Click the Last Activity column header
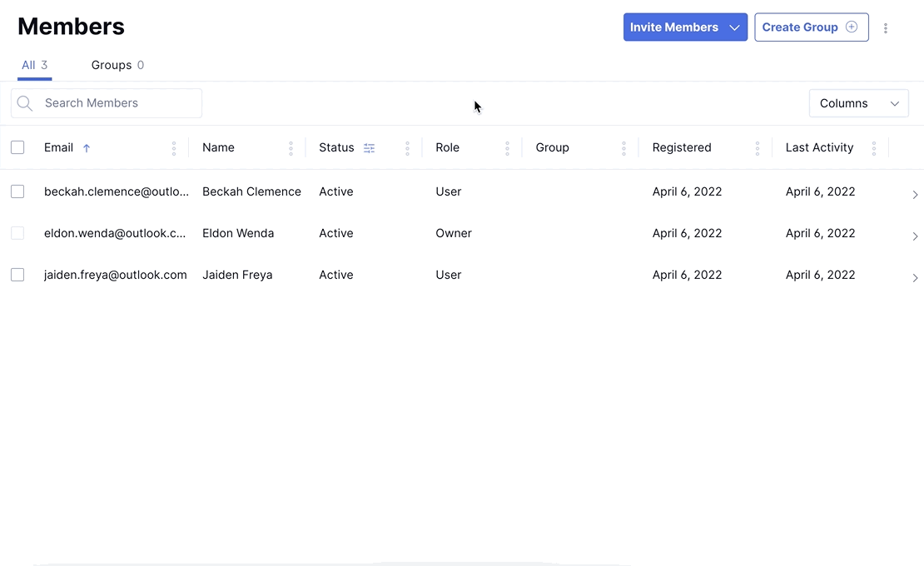The height and width of the screenshot is (566, 924). point(819,147)
